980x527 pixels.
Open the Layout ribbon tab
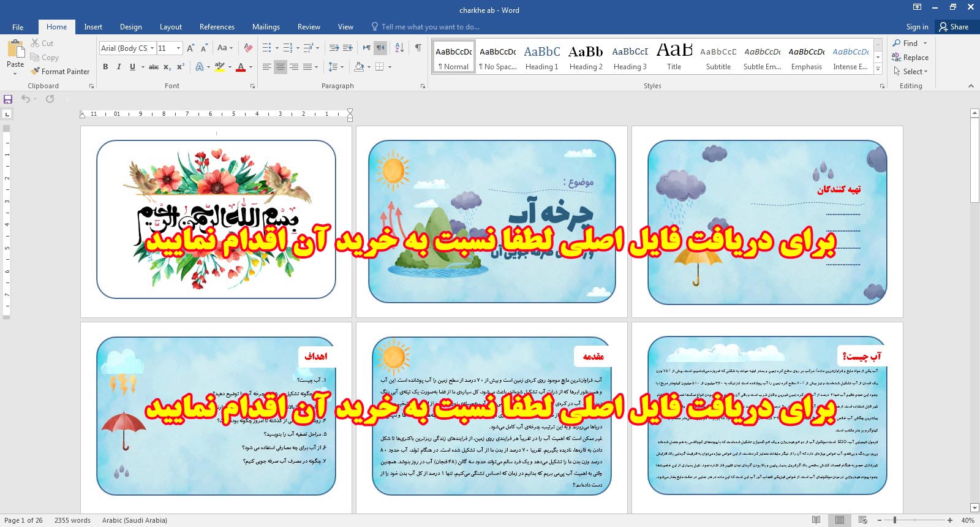(170, 27)
